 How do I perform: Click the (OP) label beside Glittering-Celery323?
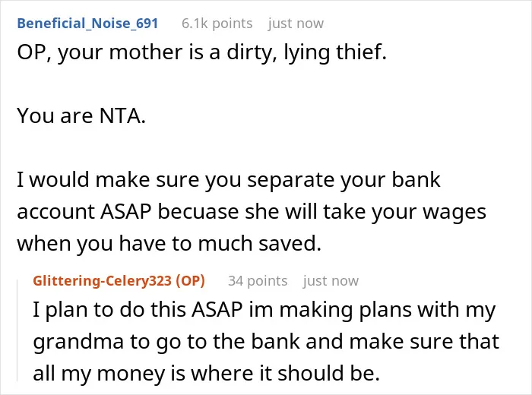point(190,281)
